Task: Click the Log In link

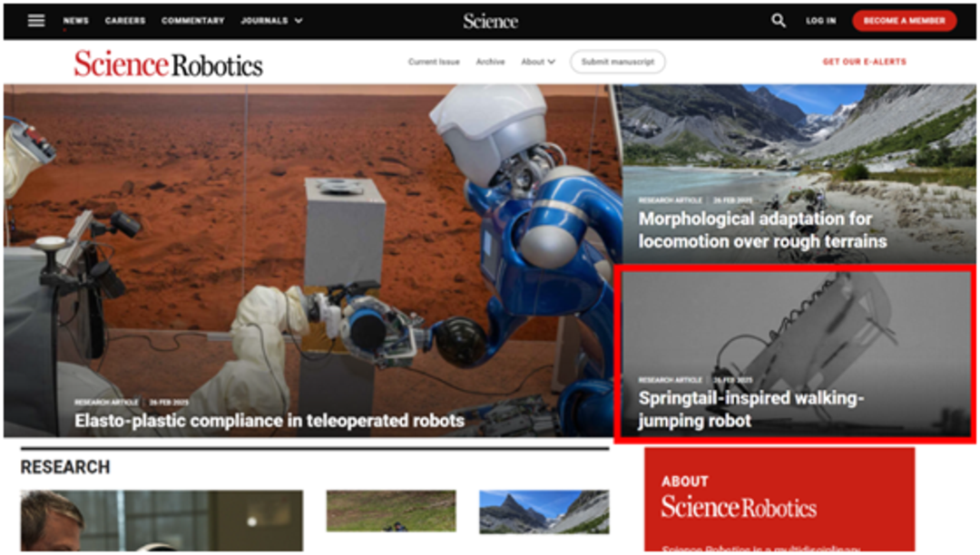Action: pos(820,21)
